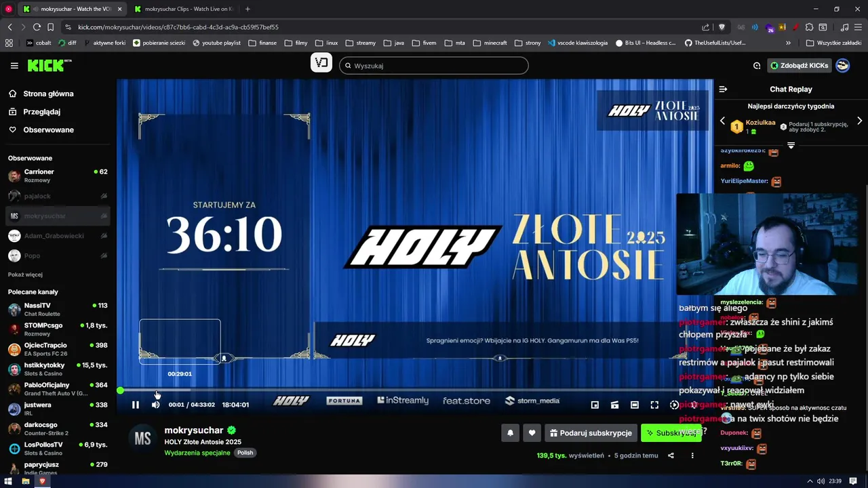
Task: Show hidden system tray icons
Action: 810,481
